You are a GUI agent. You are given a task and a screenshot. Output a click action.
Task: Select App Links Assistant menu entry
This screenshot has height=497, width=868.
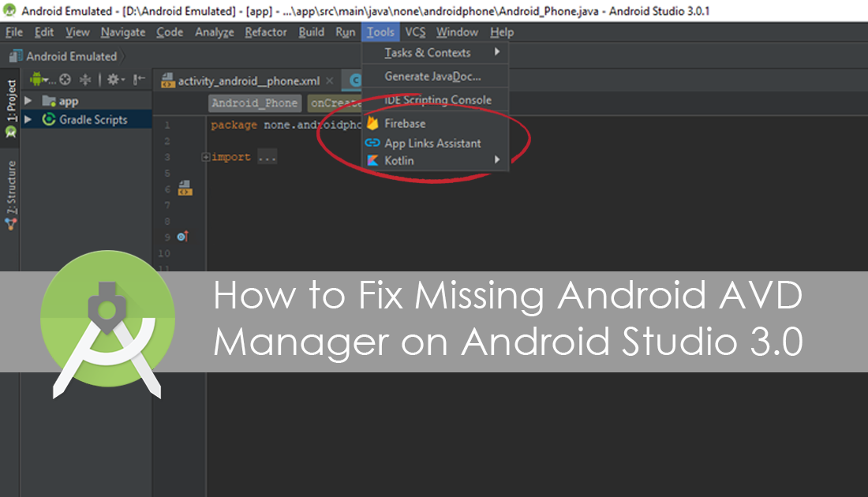[x=435, y=144]
